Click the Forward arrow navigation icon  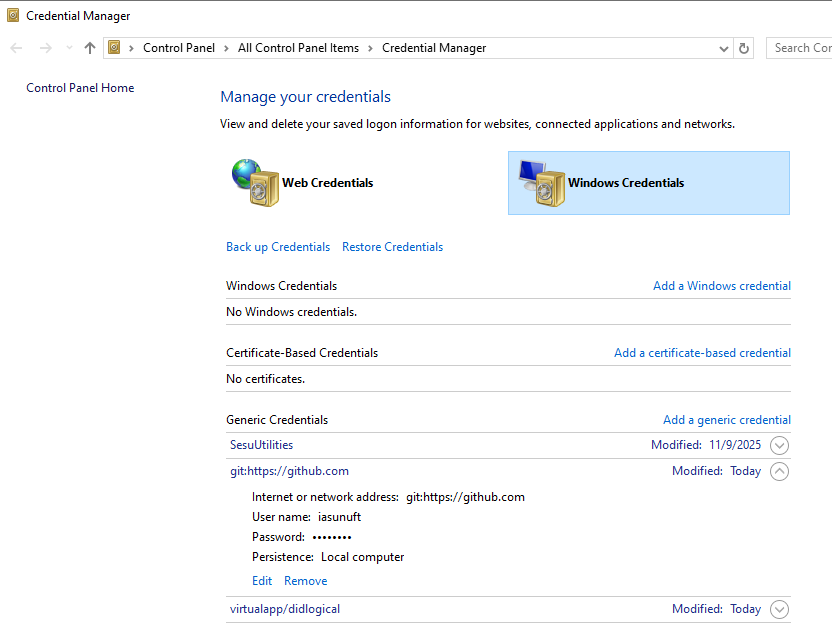point(45,48)
